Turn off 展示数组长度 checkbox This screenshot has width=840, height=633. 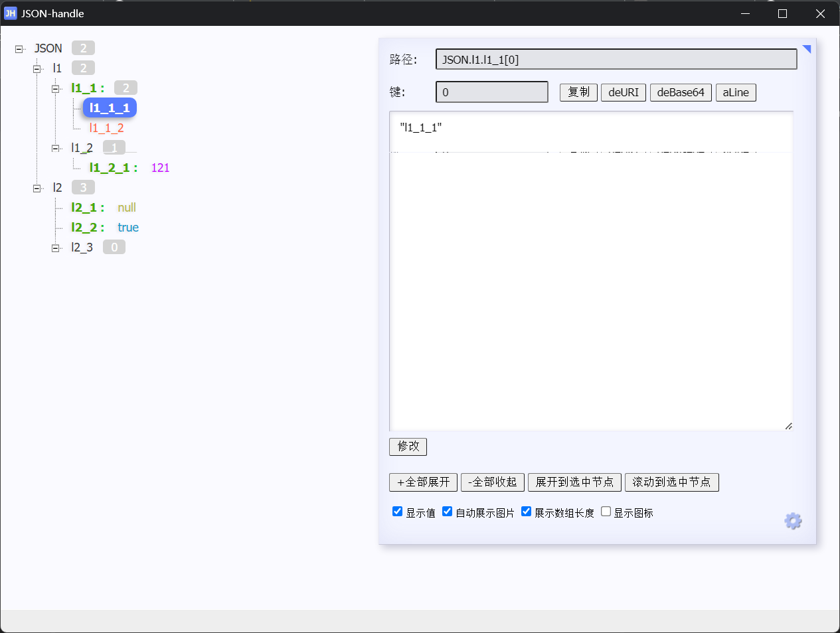[526, 512]
